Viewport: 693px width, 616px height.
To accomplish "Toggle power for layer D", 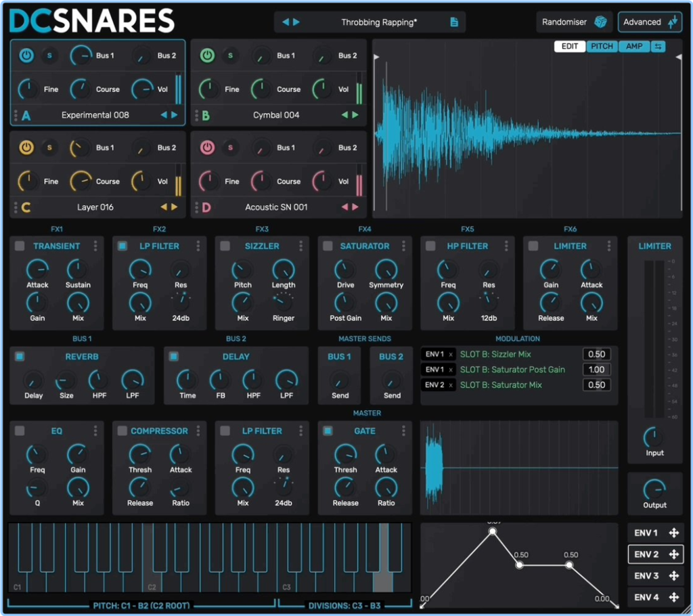I will click(207, 148).
